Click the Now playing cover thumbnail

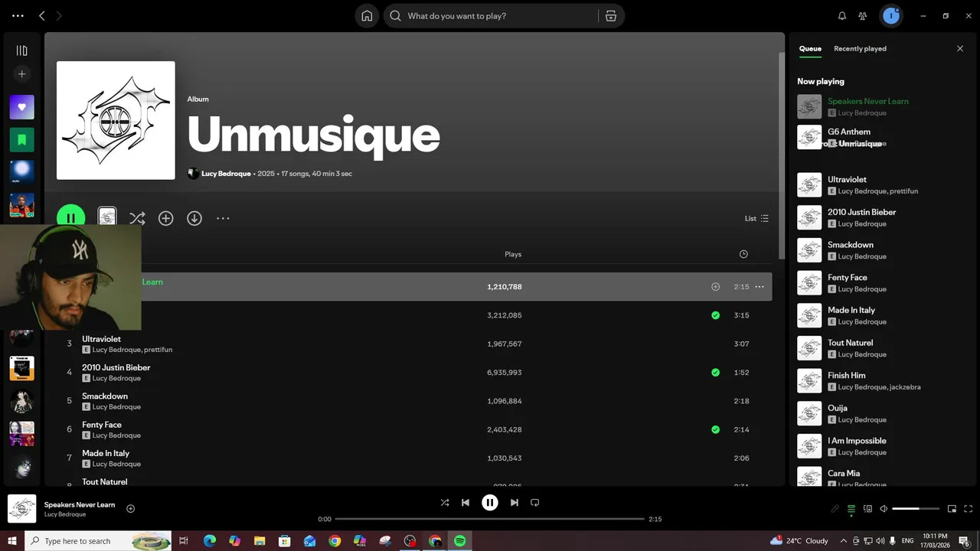809,106
